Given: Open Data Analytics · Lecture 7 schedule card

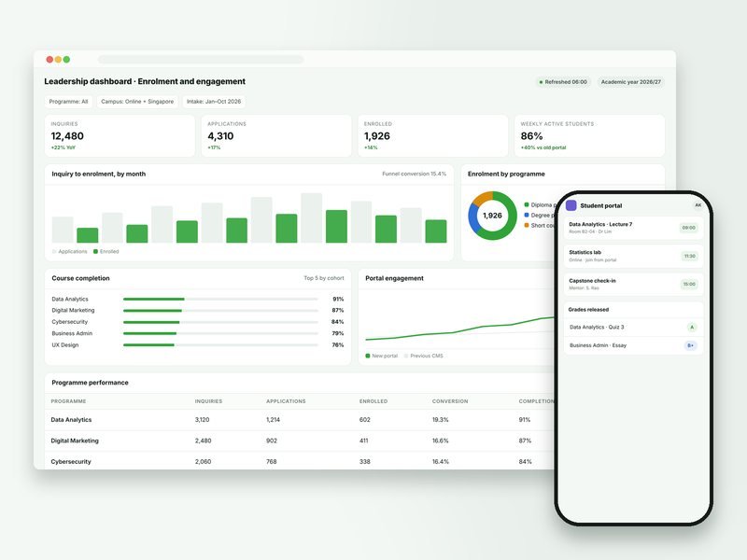Looking at the screenshot, I should (633, 228).
